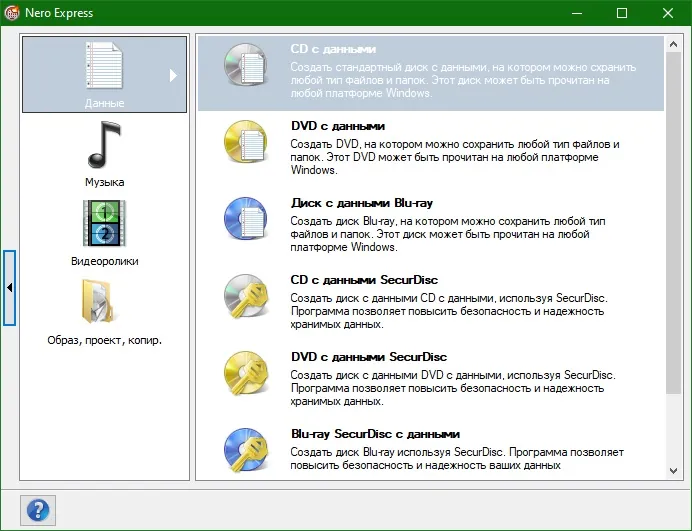Click the Blu-ray SecurDisc key icon
Screen dimensions: 692x531
pyautogui.click(x=246, y=450)
